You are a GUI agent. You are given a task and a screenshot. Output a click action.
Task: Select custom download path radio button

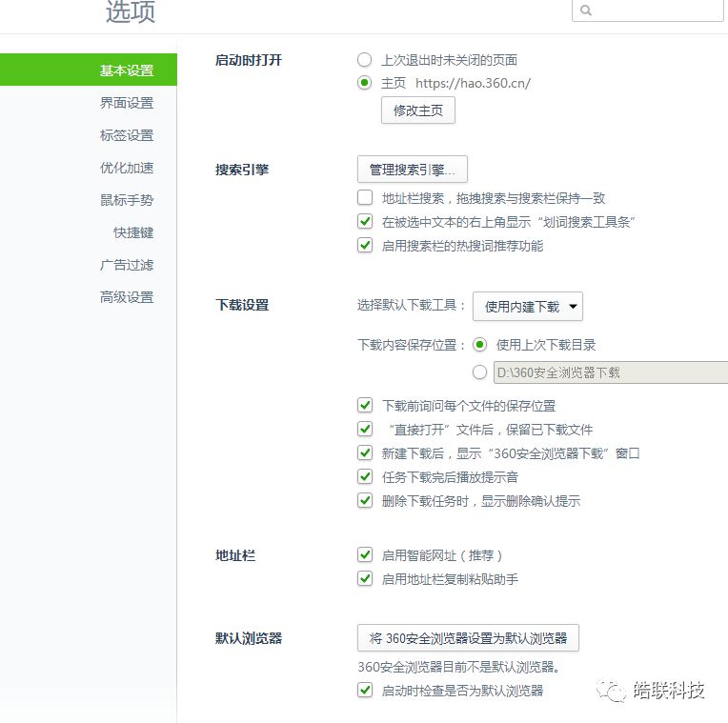[x=479, y=372]
